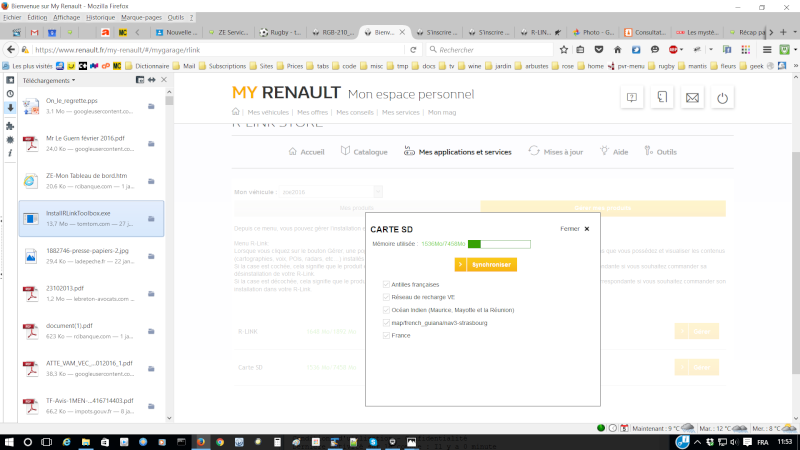Open the Catalogue tab

pos(364,152)
